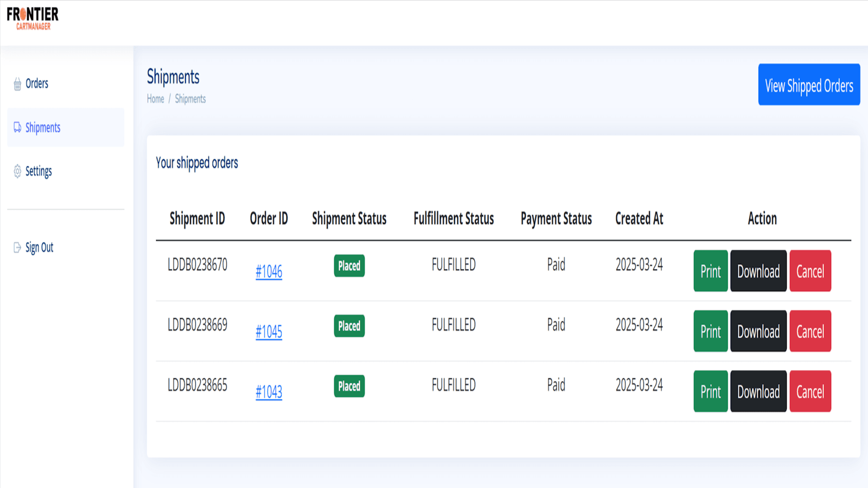The height and width of the screenshot is (488, 868).
Task: Click the Settings gear icon in the sidebar
Action: tap(17, 171)
